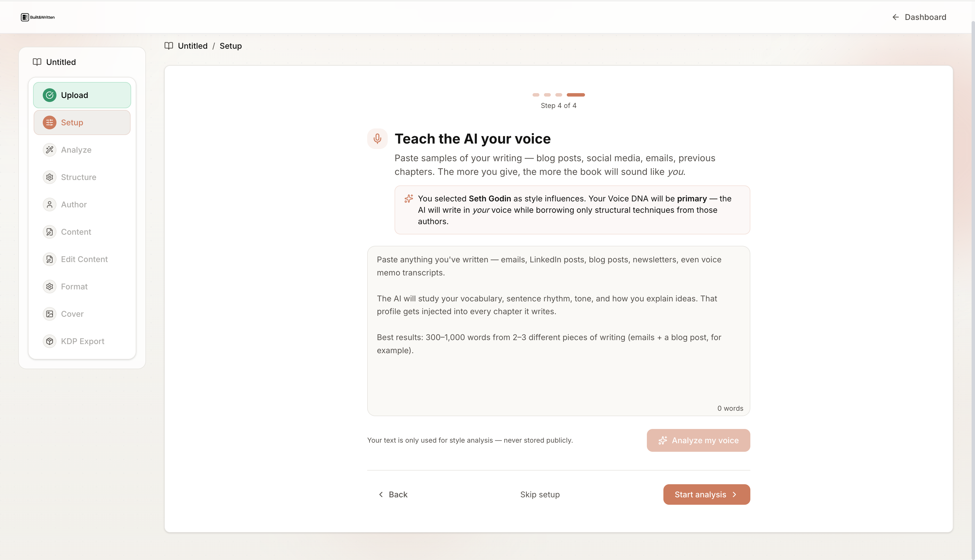Image resolution: width=975 pixels, height=560 pixels.
Task: Click the first step progress indicator dash
Action: coord(536,95)
